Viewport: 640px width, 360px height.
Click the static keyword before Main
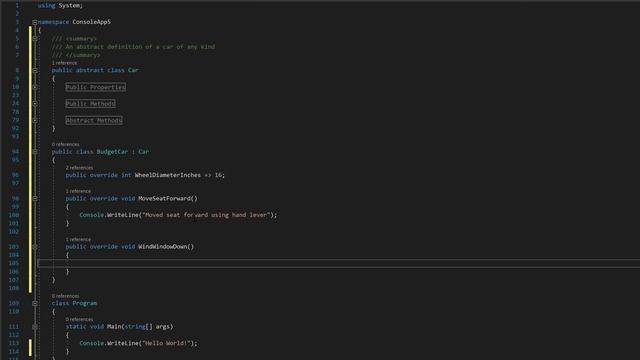coord(76,327)
